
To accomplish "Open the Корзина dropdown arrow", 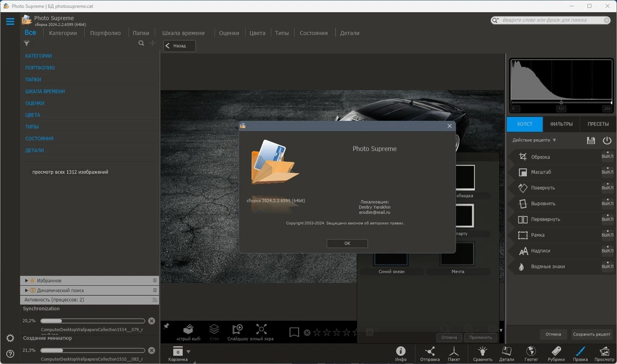I will tap(188, 352).
